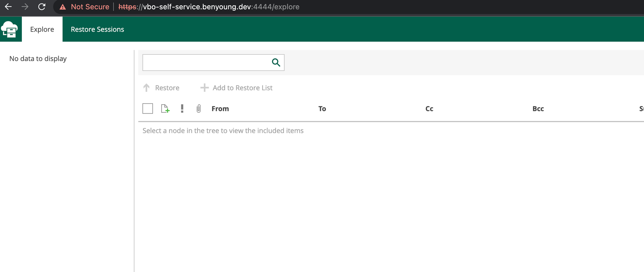The image size is (644, 272).
Task: Click the URL in the address bar
Action: 209,7
